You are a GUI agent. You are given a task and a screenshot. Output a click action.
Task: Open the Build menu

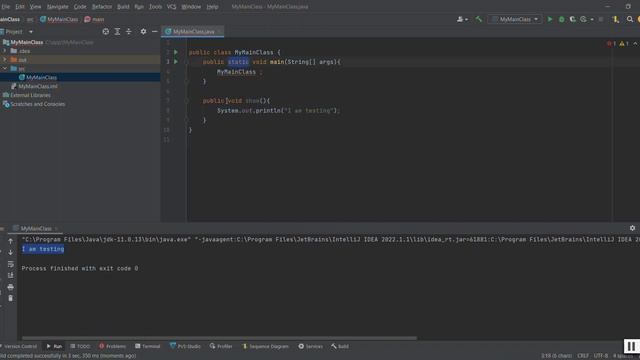(x=123, y=7)
